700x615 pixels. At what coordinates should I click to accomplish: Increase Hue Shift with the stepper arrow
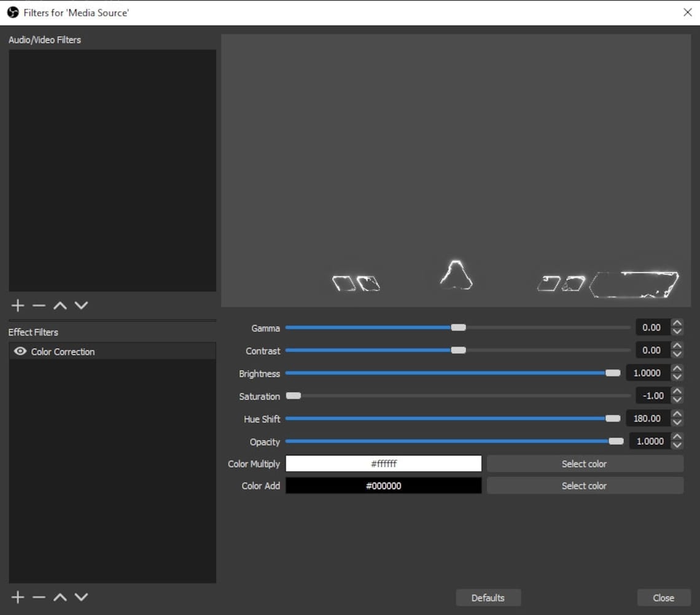click(677, 414)
